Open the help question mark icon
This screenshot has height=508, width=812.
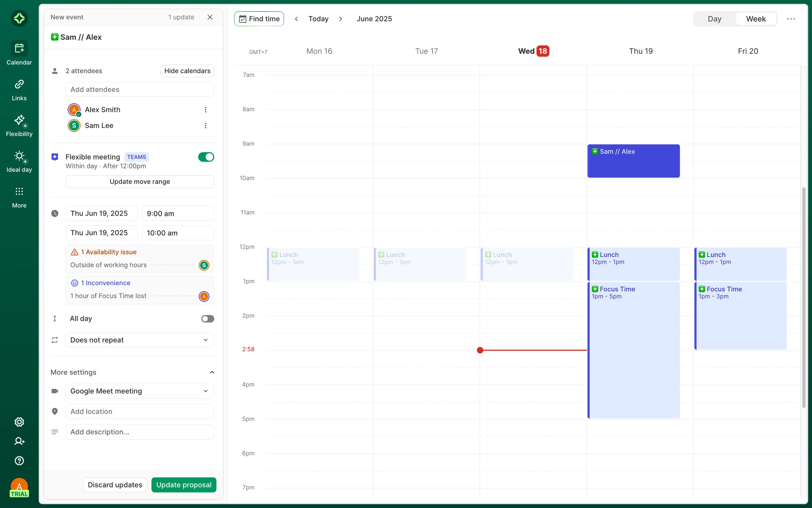19,461
